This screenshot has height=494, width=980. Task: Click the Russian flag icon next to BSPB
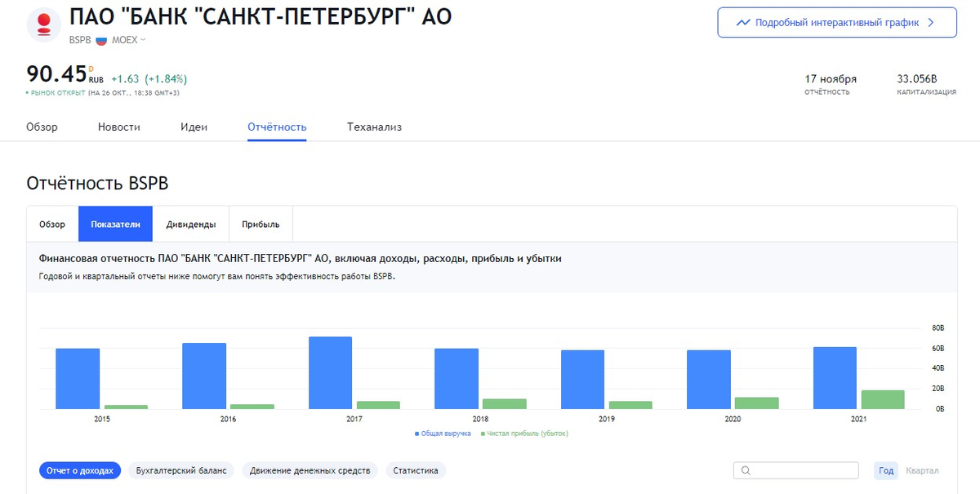click(101, 39)
